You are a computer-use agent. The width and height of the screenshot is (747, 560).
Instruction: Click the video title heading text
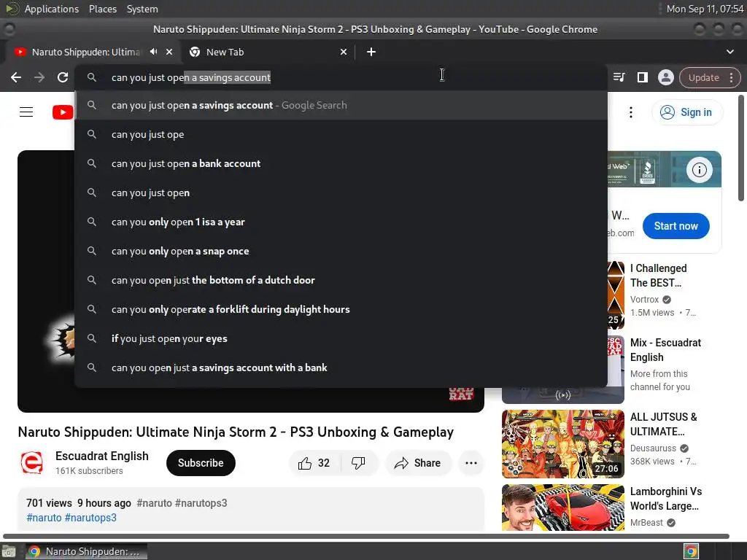tap(236, 432)
